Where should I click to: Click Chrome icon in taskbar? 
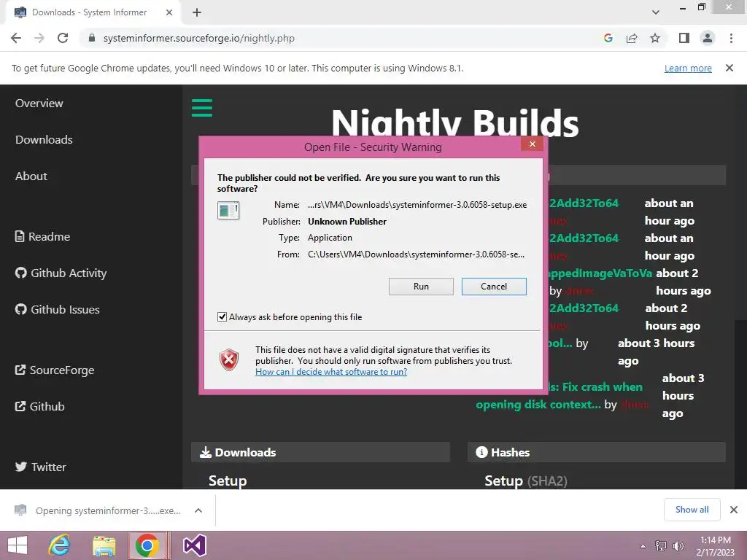coord(149,545)
